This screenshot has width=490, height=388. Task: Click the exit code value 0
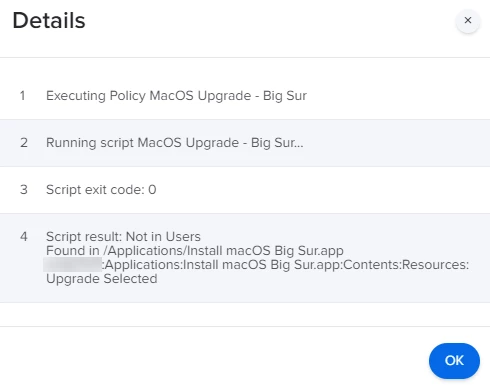(152, 190)
